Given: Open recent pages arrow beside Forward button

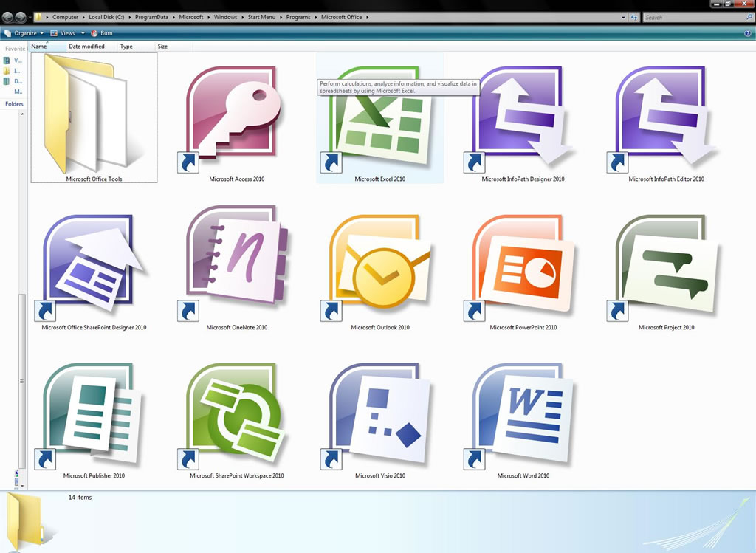Looking at the screenshot, I should (30, 18).
